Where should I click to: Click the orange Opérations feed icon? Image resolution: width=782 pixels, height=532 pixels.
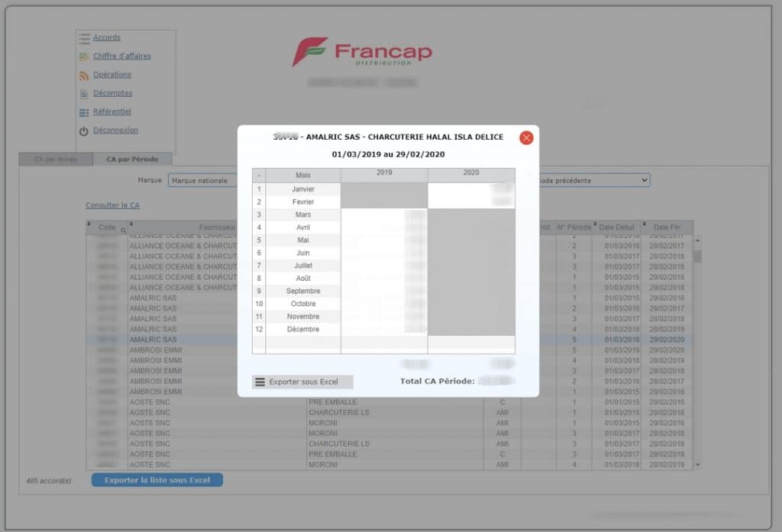[x=84, y=75]
